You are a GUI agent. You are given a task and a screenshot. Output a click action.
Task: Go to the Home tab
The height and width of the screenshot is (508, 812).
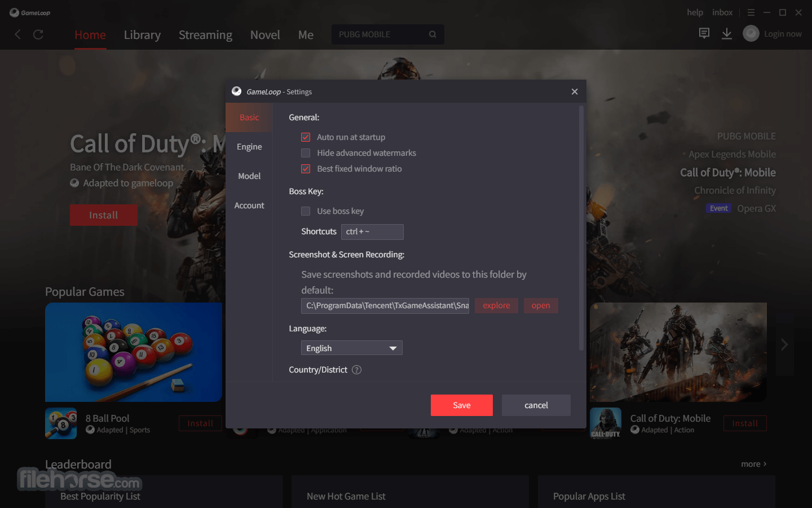(90, 35)
